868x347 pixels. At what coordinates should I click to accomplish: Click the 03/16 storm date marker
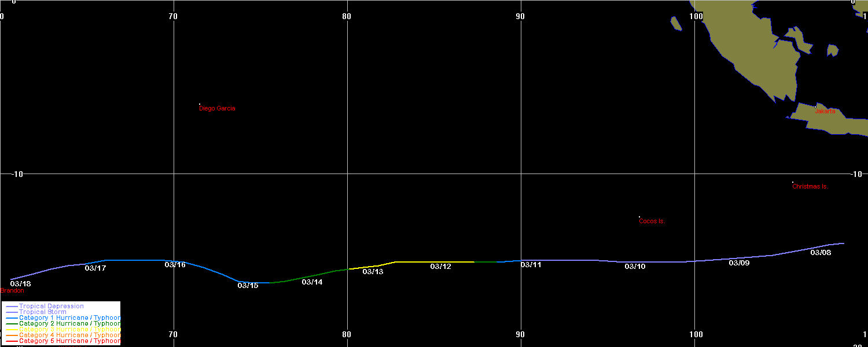pyautogui.click(x=175, y=265)
